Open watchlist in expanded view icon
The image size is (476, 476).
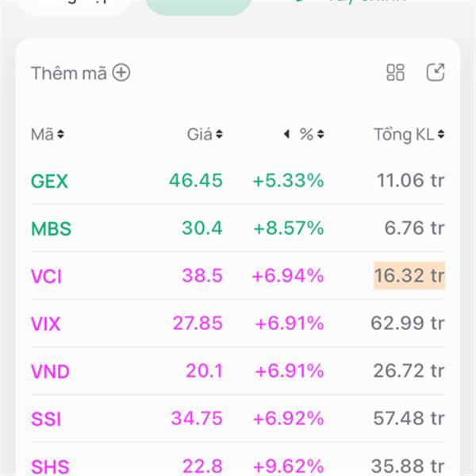435,73
